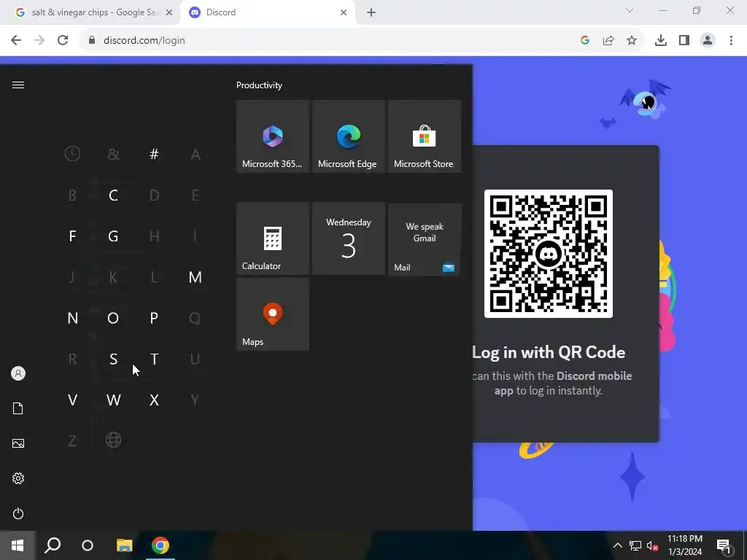Open File Explorer from taskbar
The height and width of the screenshot is (560, 747).
tap(124, 545)
